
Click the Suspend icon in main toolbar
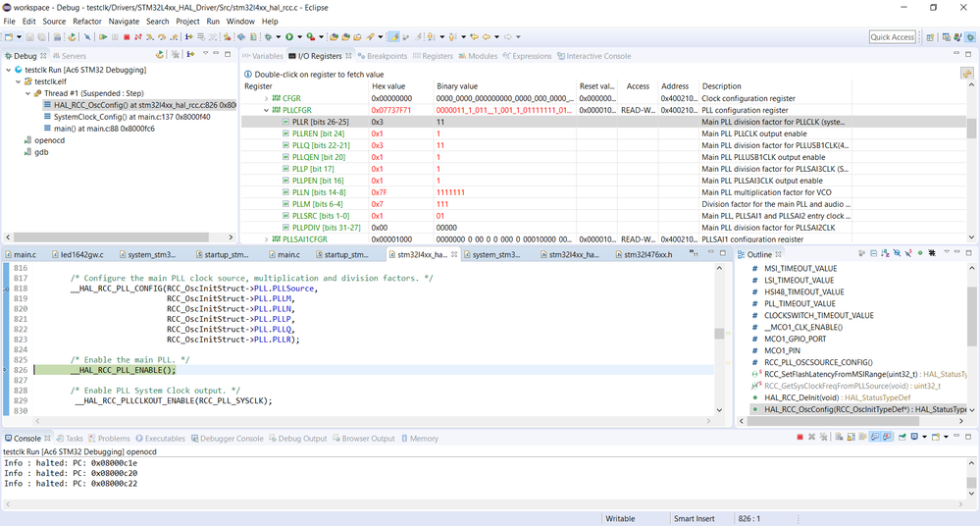(115, 37)
